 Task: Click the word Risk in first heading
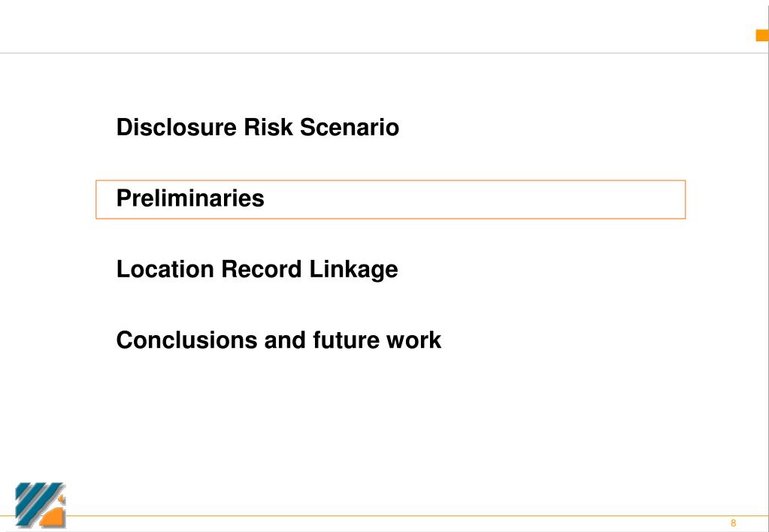[268, 128]
